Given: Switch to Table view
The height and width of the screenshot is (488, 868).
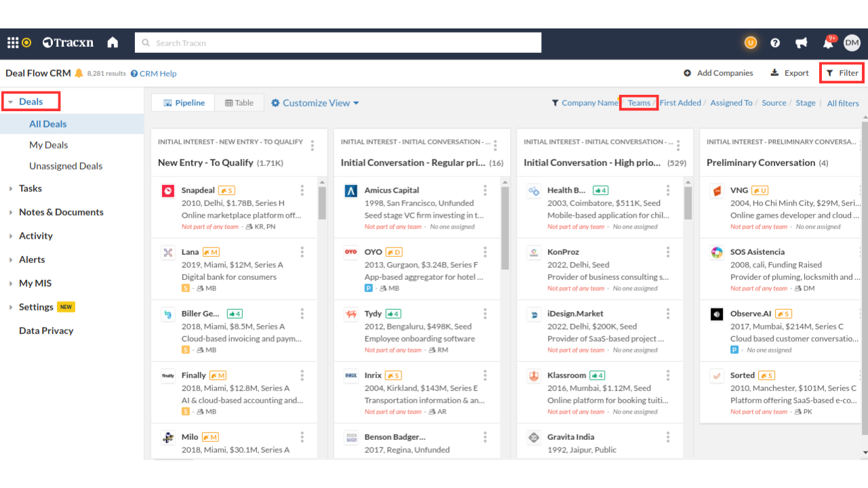Looking at the screenshot, I should [239, 103].
